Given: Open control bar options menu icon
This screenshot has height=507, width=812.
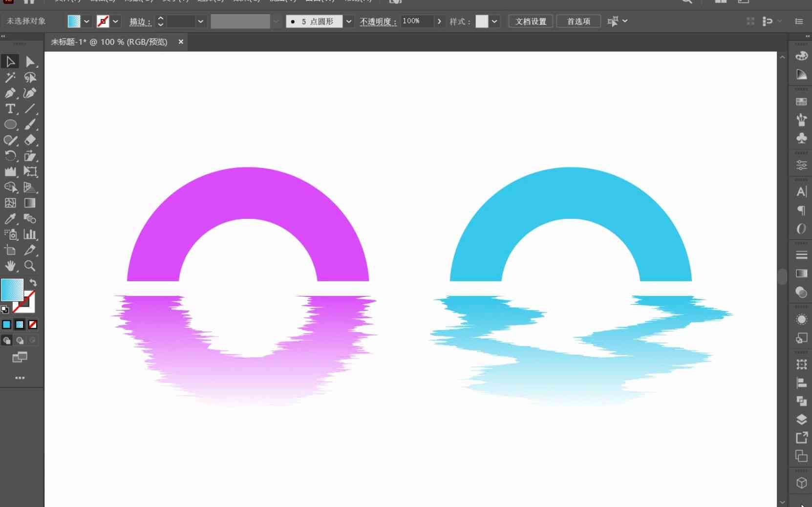Looking at the screenshot, I should point(799,21).
